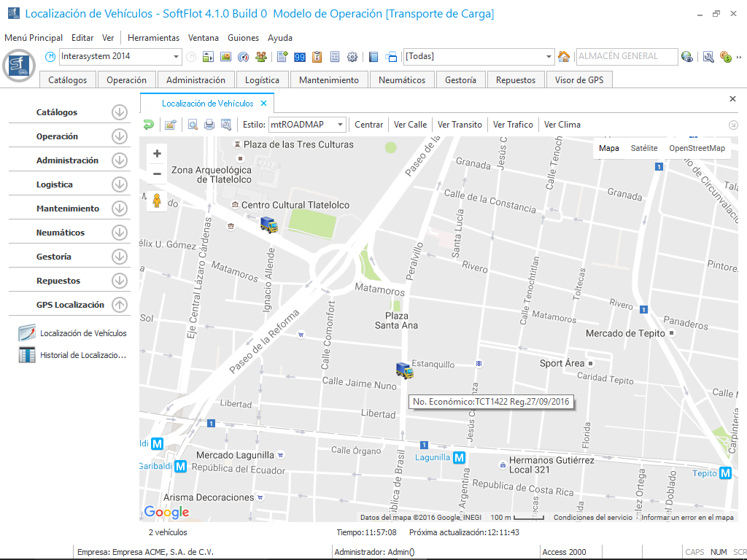Screen dimensions: 747x560
Task: Switch to the Visor de GPS tab
Action: 578,80
